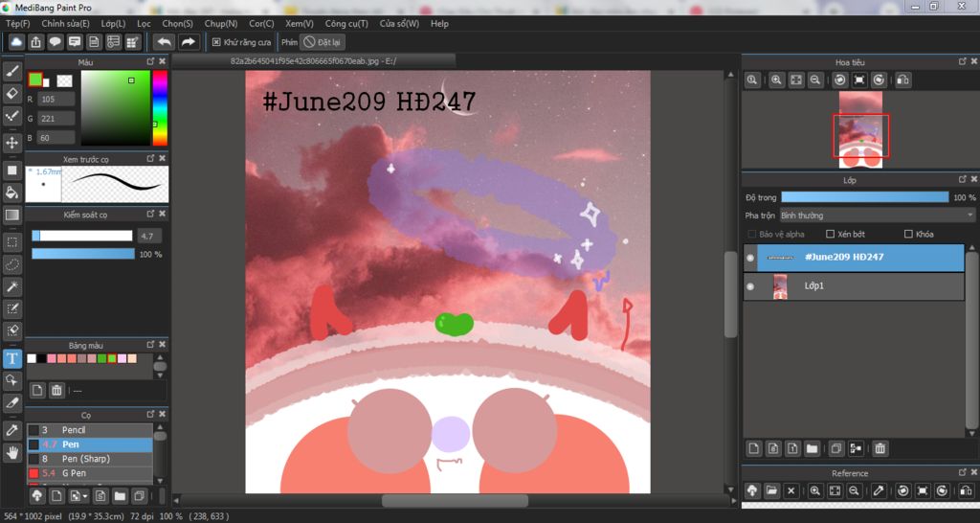Pop out the Cọ brush panel
The height and width of the screenshot is (523, 980).
[150, 414]
